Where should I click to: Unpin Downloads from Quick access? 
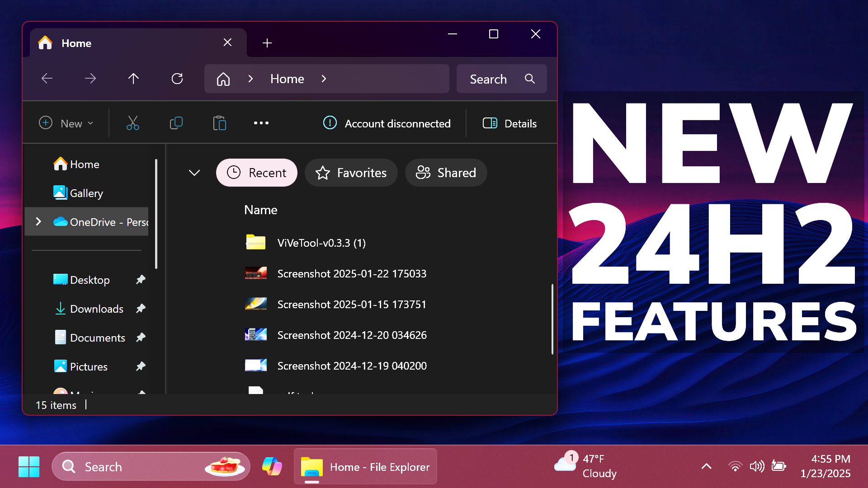140,309
